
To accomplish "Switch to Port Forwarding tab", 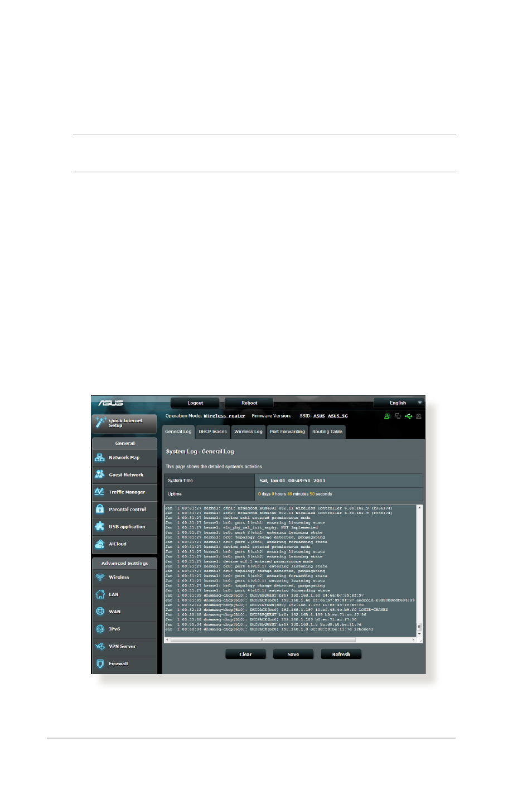I will 287,432.
